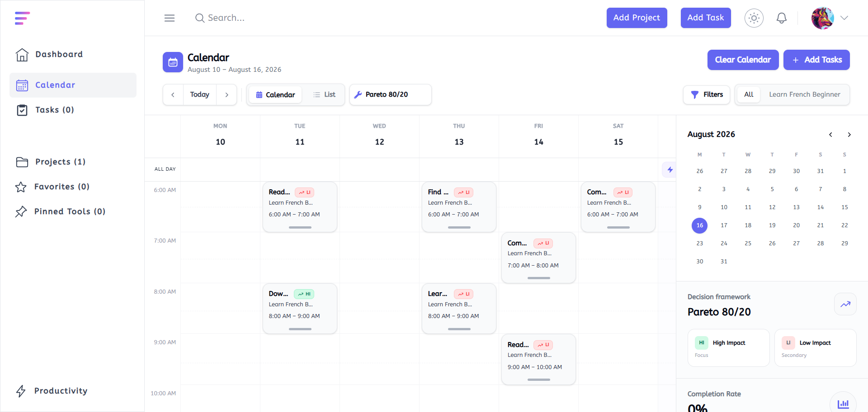Open Productivity in sidebar

tap(73, 391)
